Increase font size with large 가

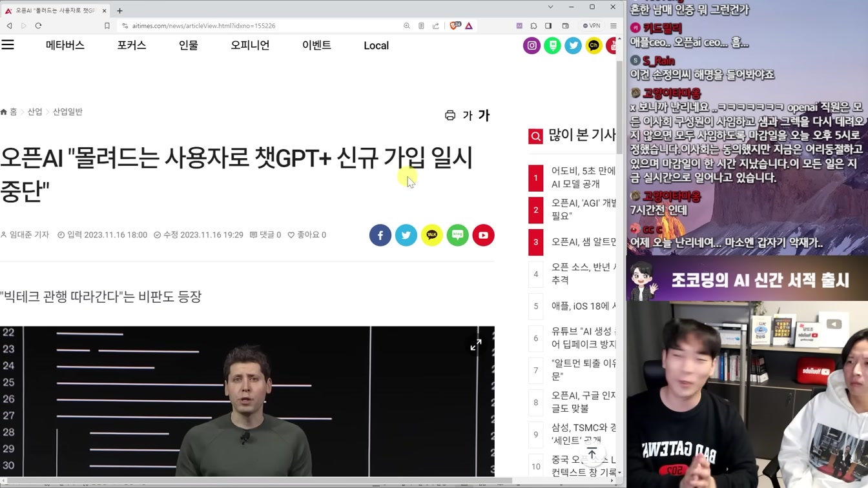tap(484, 116)
